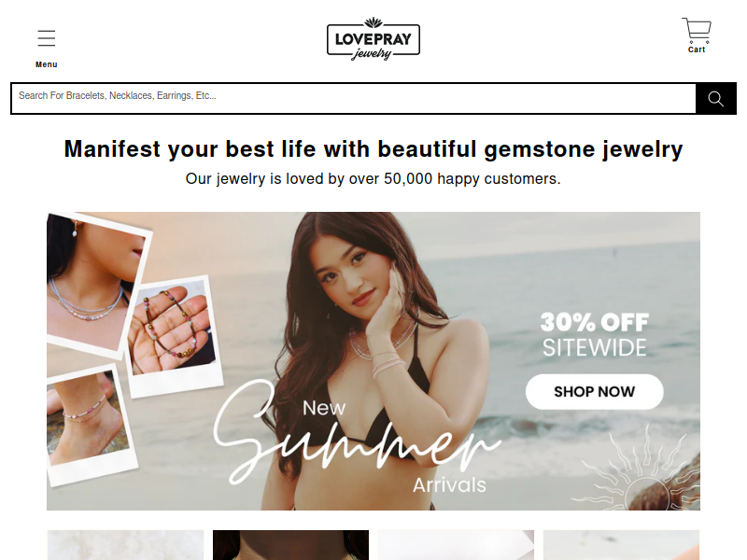Click the beach model banner image
Screen dimensions: 747x560
[373, 361]
